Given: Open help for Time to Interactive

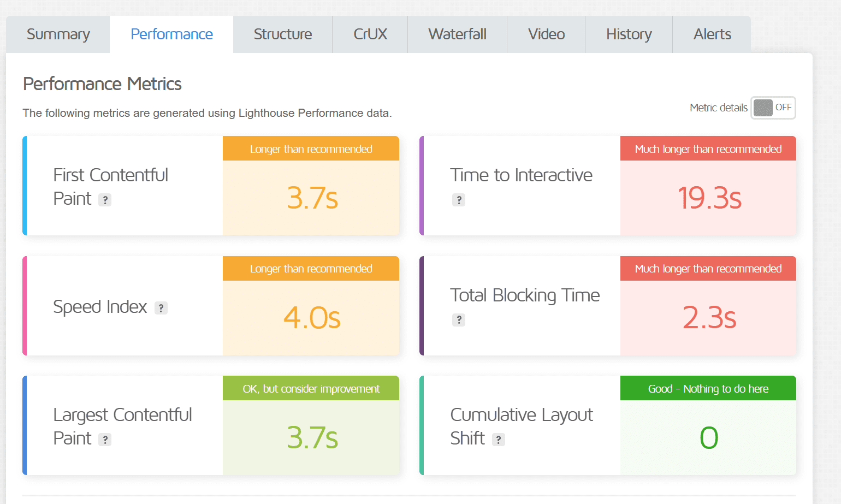Looking at the screenshot, I should pyautogui.click(x=459, y=200).
